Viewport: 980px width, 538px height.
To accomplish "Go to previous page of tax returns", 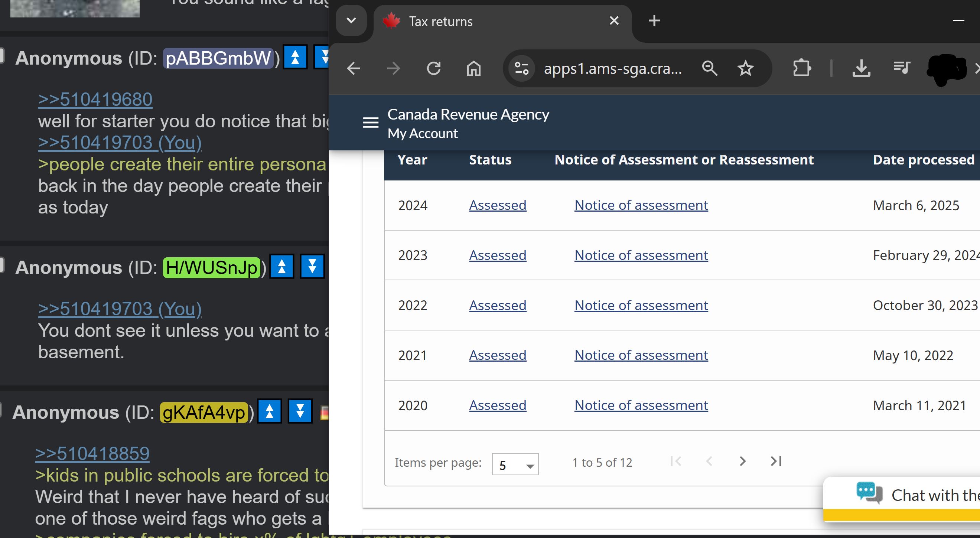I will click(709, 461).
